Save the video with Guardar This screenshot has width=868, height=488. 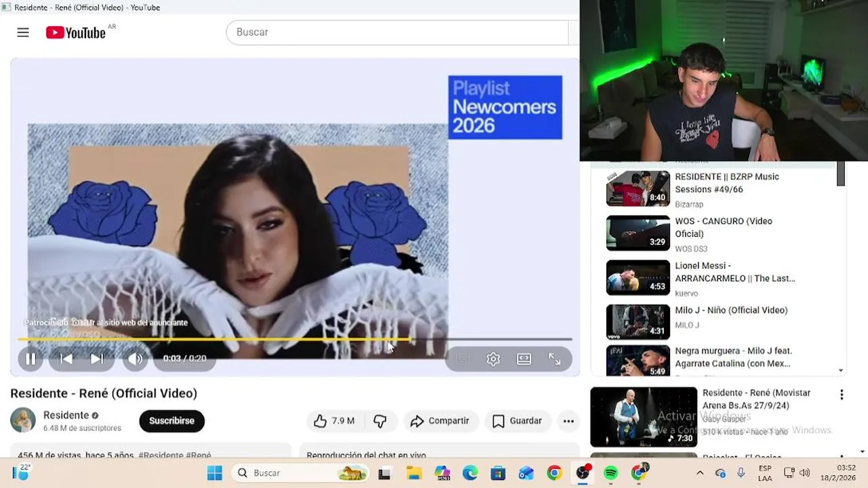point(517,421)
